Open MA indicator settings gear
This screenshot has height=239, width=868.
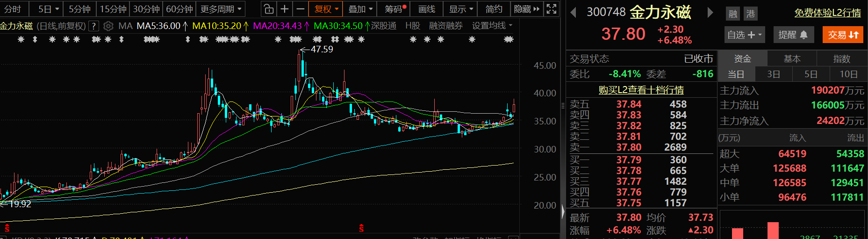click(x=108, y=26)
